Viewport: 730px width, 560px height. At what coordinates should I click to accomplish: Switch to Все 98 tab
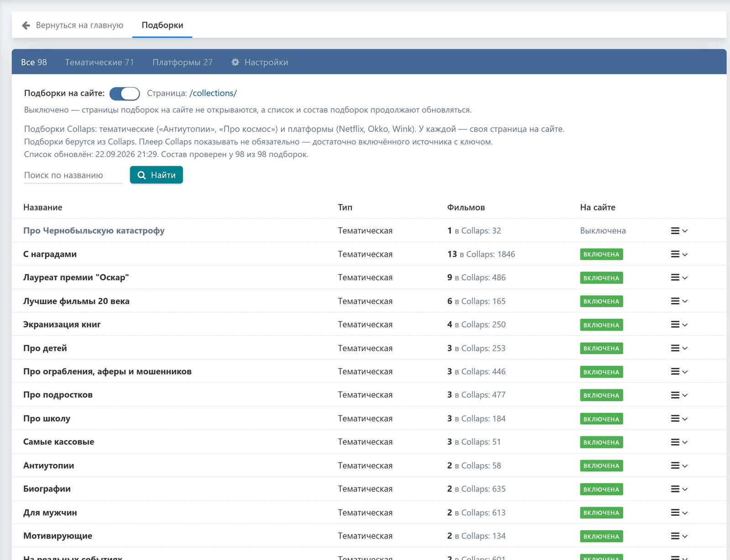click(34, 62)
